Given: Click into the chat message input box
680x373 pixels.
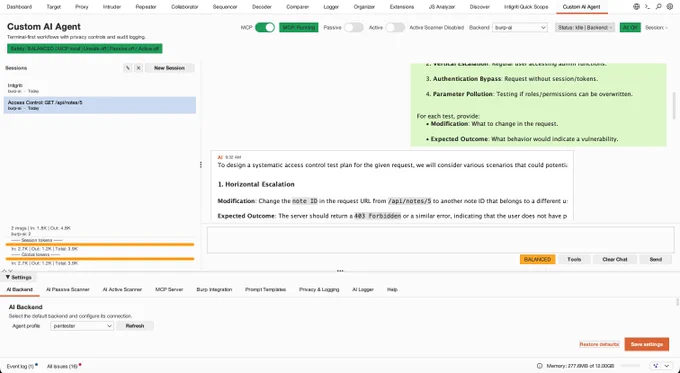Looking at the screenshot, I should click(x=440, y=240).
